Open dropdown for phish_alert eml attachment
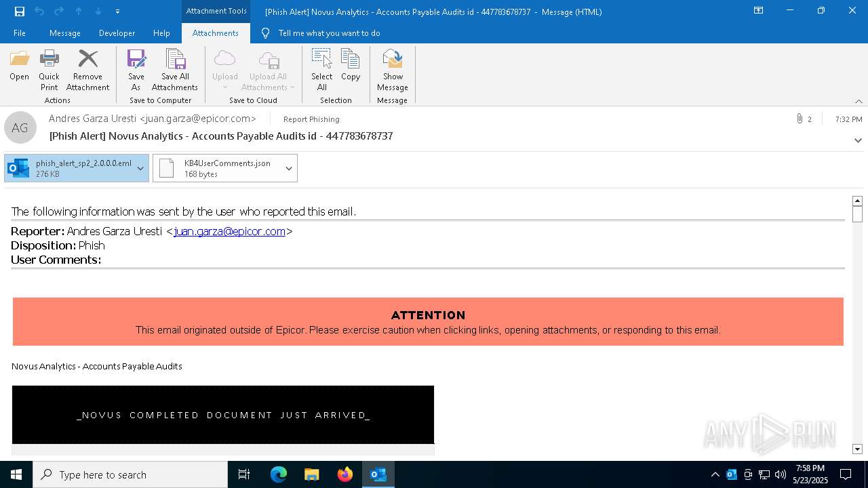Image resolution: width=868 pixels, height=488 pixels. click(141, 168)
